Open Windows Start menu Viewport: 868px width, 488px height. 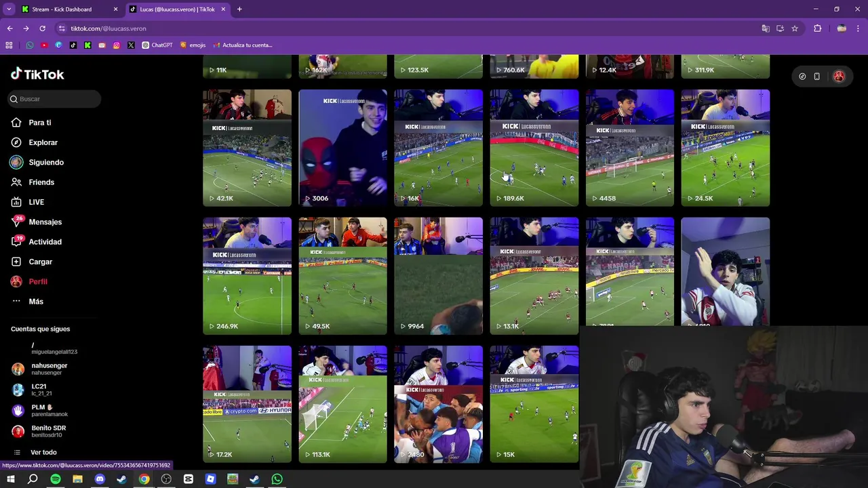(x=11, y=479)
